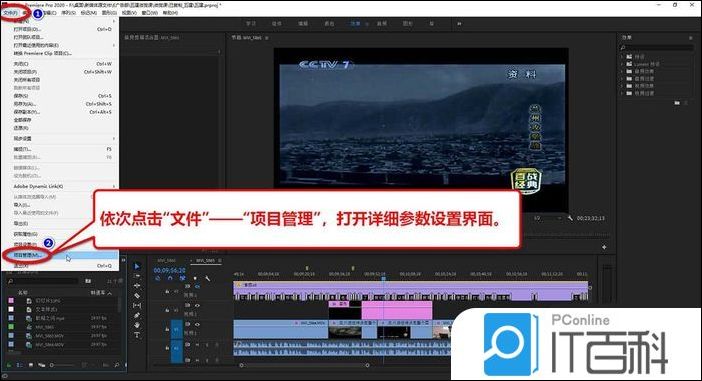The image size is (702, 381).
Task: Select the Hand tool
Action: coord(137,325)
